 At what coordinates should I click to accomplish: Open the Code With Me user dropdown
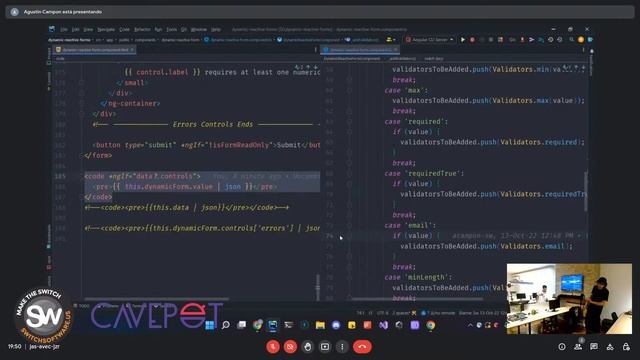click(391, 40)
